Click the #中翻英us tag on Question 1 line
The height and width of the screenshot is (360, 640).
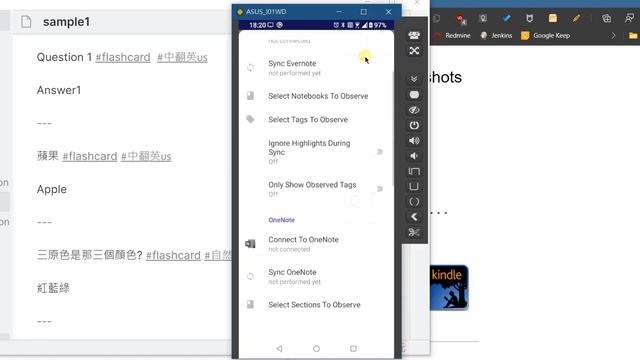click(182, 58)
